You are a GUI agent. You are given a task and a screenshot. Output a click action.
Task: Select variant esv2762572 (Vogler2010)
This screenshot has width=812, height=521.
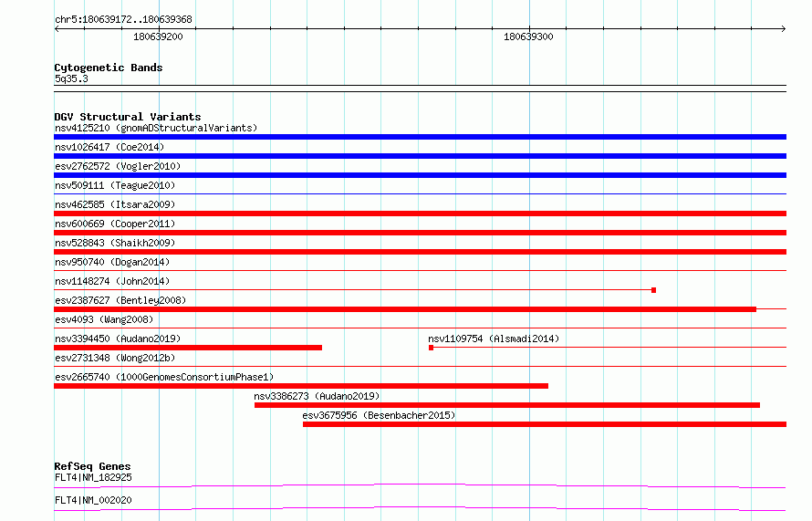point(118,166)
